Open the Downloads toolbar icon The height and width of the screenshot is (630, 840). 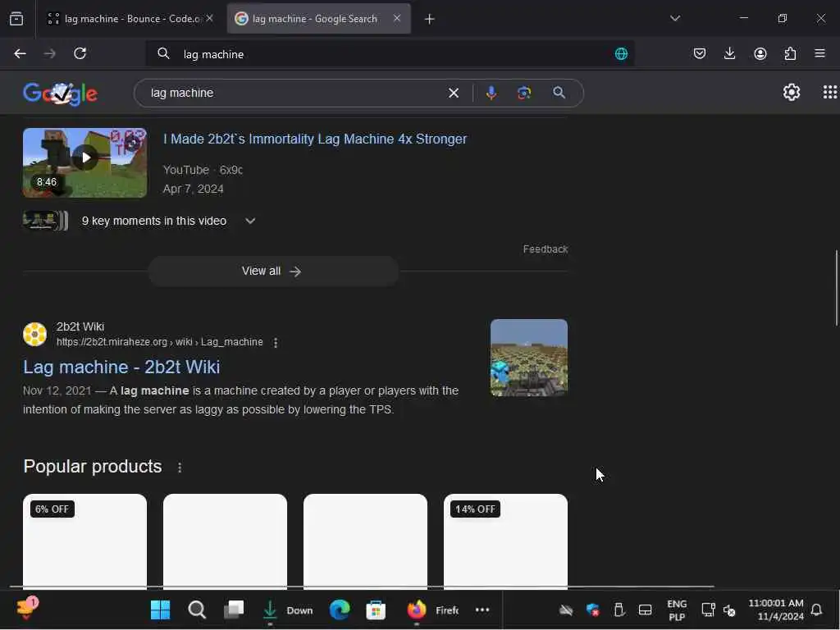729,53
